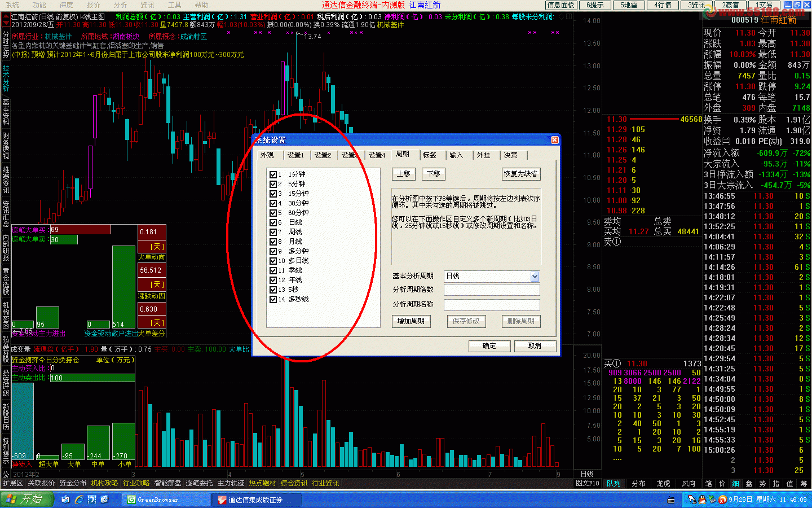Open the 分析 menu
The image size is (812, 508).
(120, 5)
